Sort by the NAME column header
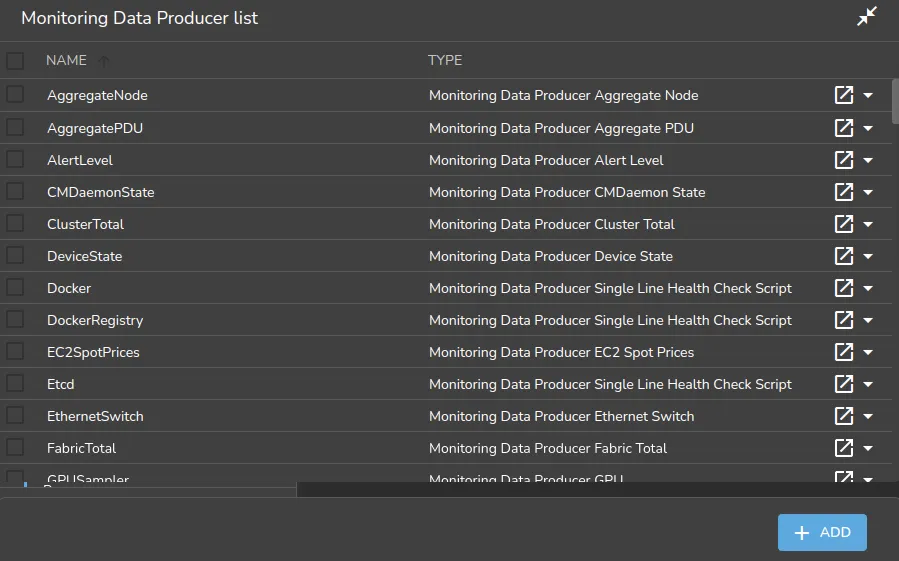Image resolution: width=899 pixels, height=561 pixels. pyautogui.click(x=67, y=60)
